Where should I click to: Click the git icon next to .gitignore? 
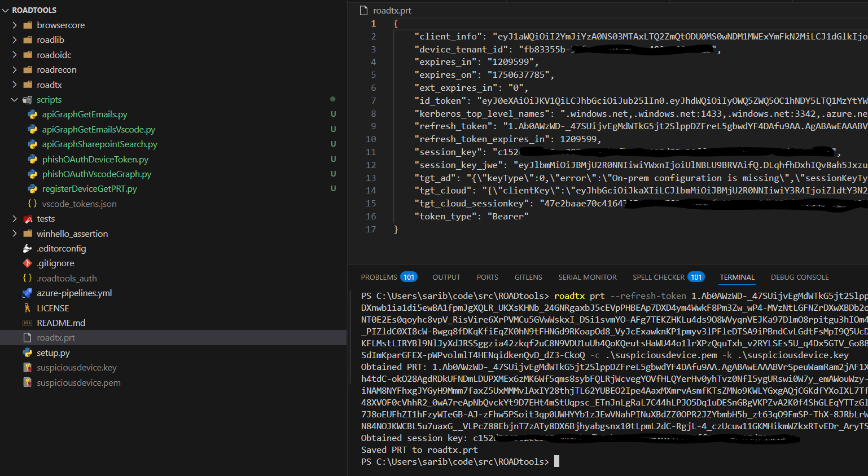coord(27,263)
